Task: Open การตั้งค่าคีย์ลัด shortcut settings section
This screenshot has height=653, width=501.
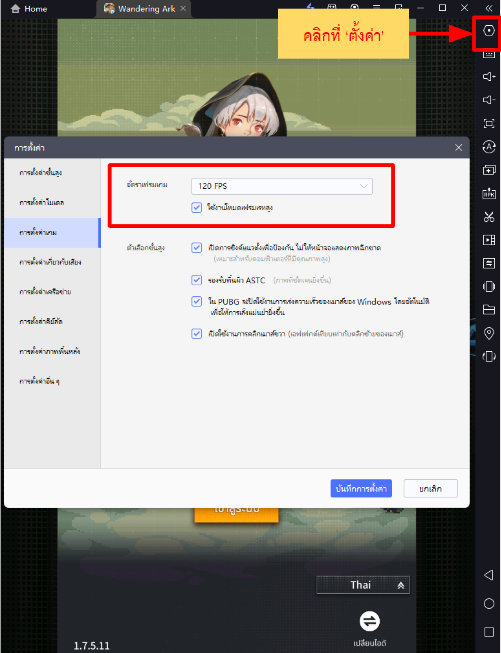Action: pos(52,322)
